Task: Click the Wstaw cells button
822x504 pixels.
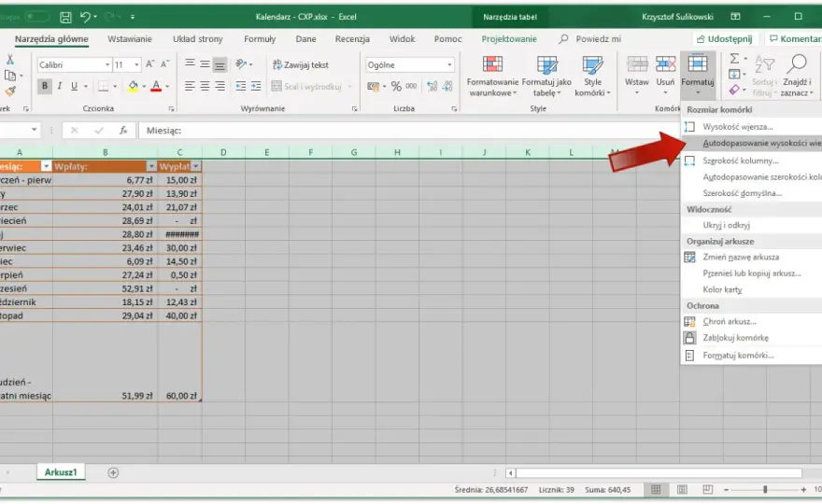Action: point(637,77)
